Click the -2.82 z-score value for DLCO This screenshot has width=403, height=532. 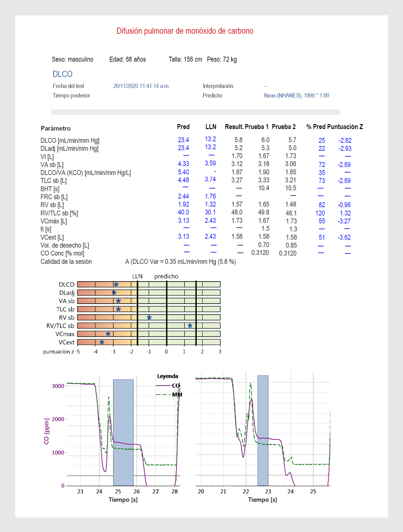tap(345, 141)
